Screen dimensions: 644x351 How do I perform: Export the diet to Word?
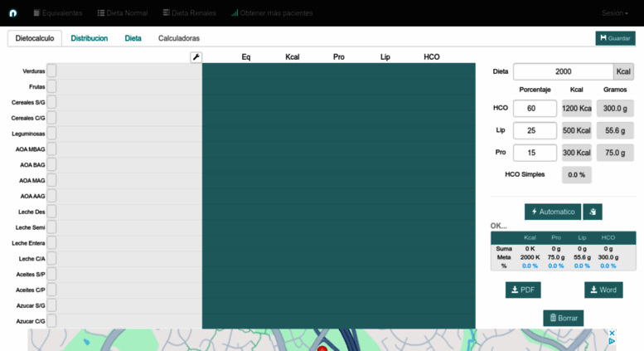click(x=603, y=290)
